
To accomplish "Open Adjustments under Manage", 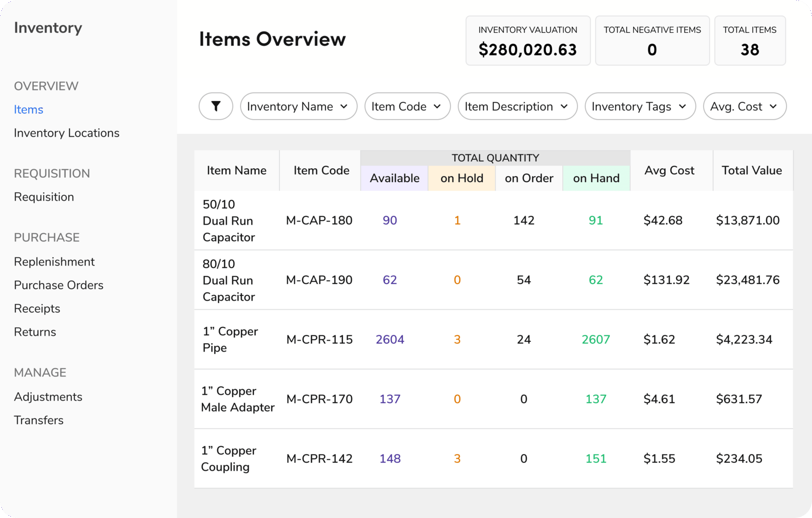I will coord(48,397).
